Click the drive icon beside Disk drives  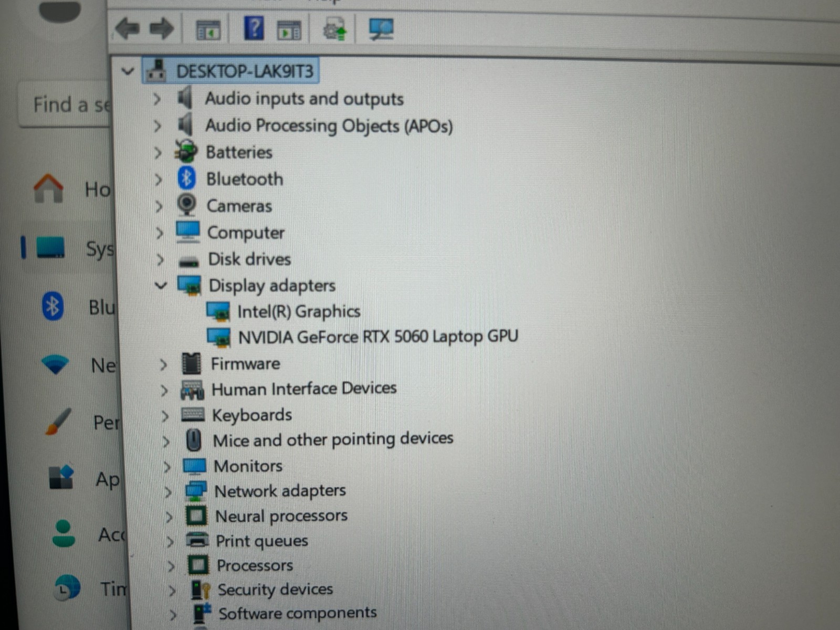pyautogui.click(x=189, y=261)
